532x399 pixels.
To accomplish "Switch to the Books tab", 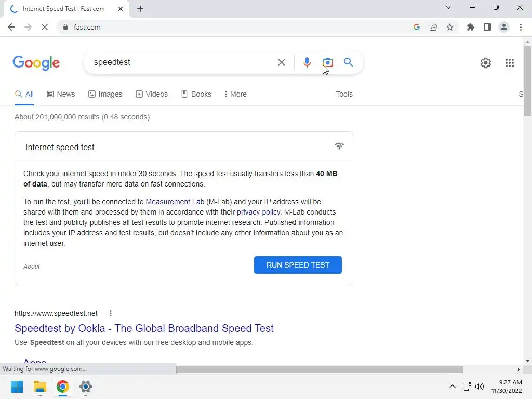I will (x=196, y=95).
